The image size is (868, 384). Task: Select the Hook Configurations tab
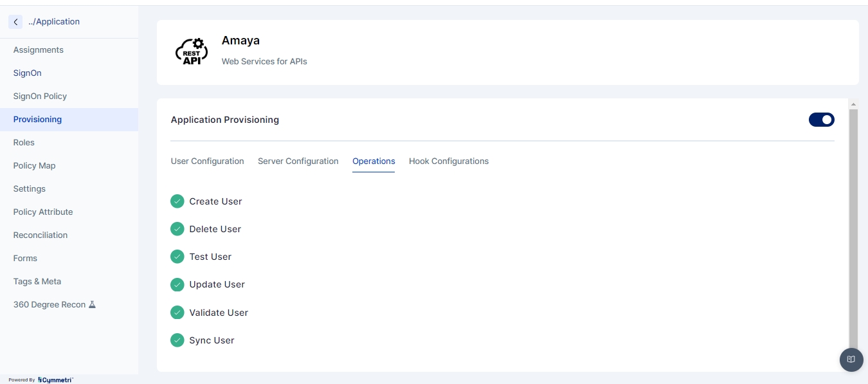(448, 161)
